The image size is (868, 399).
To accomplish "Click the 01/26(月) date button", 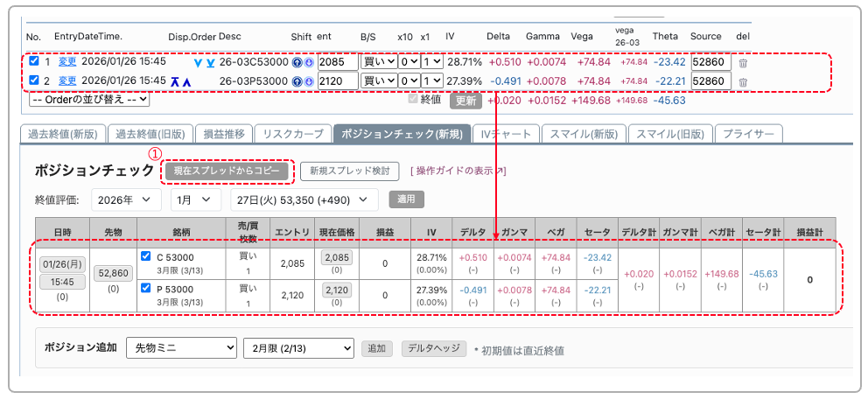I will coord(62,264).
